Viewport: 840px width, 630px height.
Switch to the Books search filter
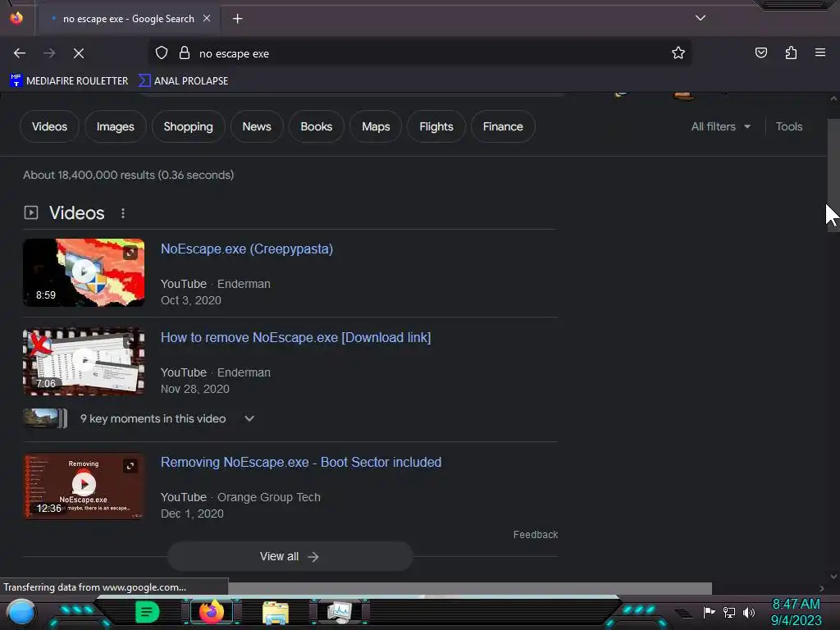pos(316,126)
